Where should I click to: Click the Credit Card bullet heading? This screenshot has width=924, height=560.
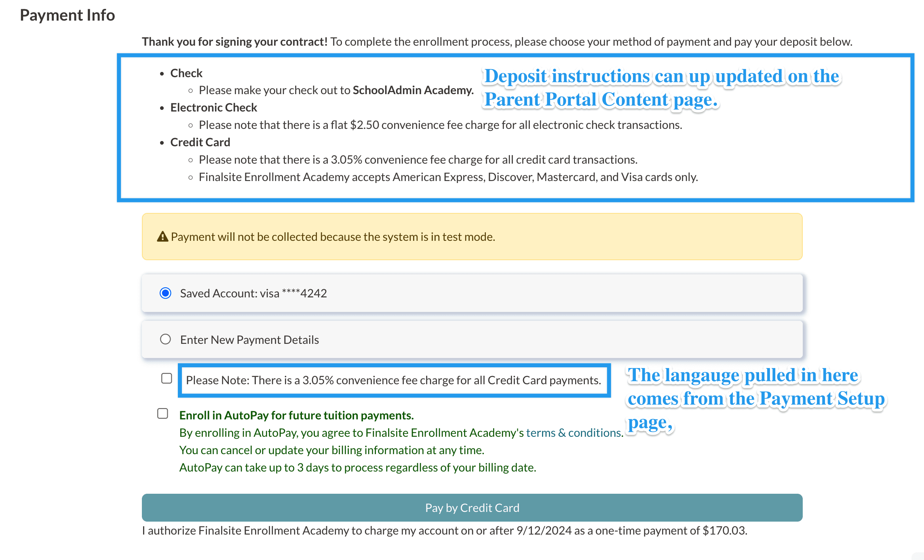pos(200,142)
